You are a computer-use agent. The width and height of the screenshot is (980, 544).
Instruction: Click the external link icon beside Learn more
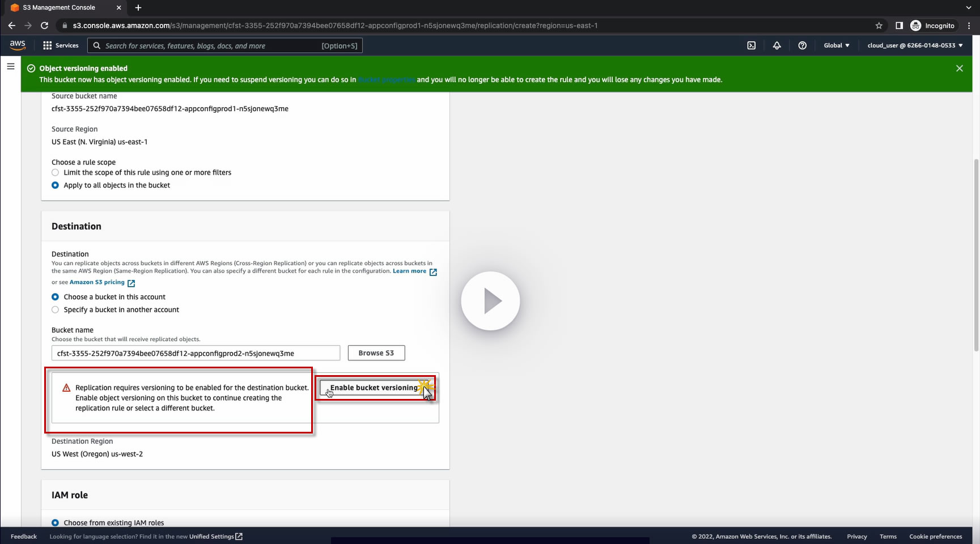click(433, 272)
